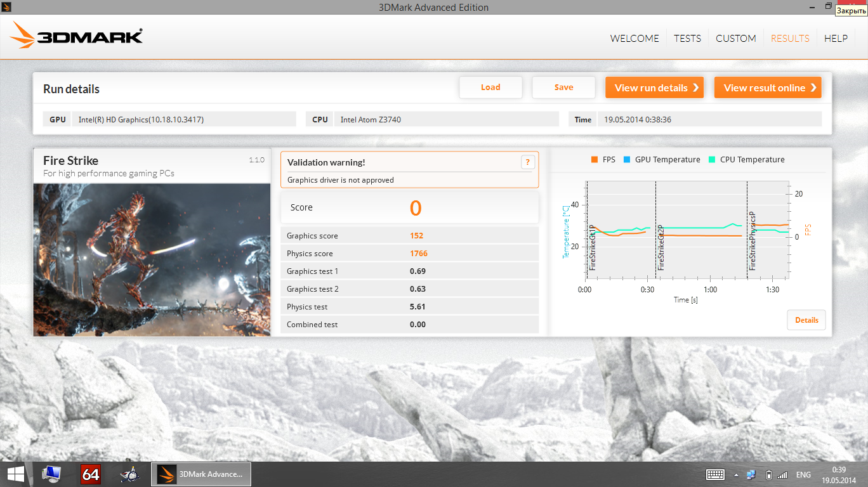Click the Fire Strike version 1.1.0 label
868x487 pixels.
tap(257, 160)
